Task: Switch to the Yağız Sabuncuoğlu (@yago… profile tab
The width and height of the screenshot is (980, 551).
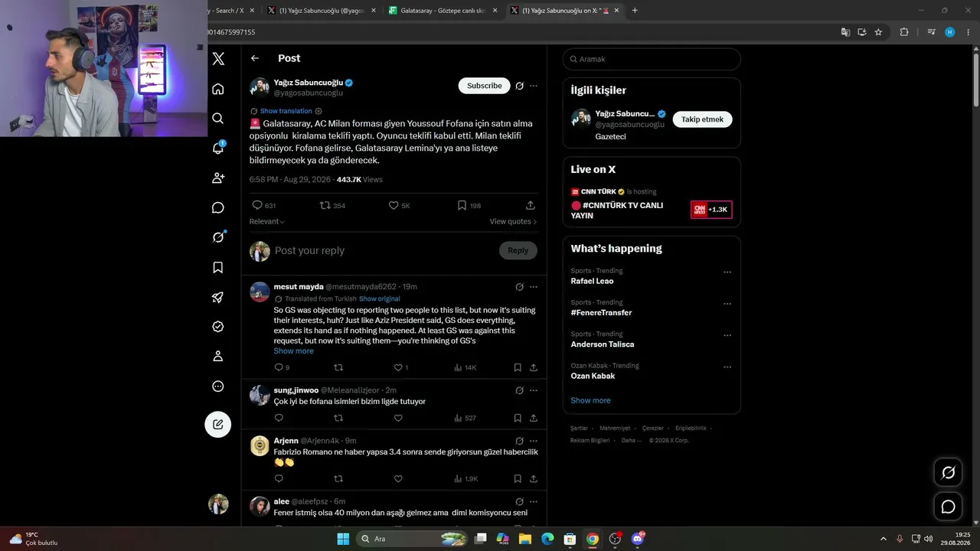Action: click(x=322, y=11)
